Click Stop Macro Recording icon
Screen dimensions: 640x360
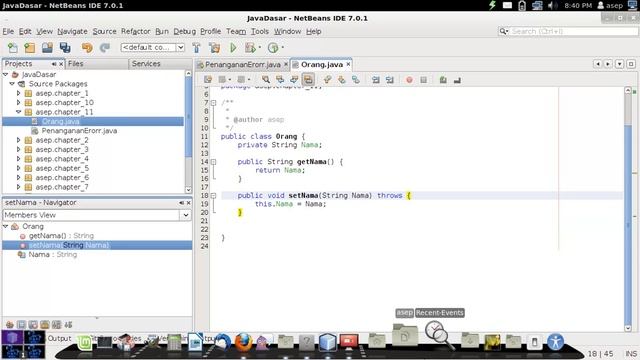pyautogui.click(x=423, y=80)
